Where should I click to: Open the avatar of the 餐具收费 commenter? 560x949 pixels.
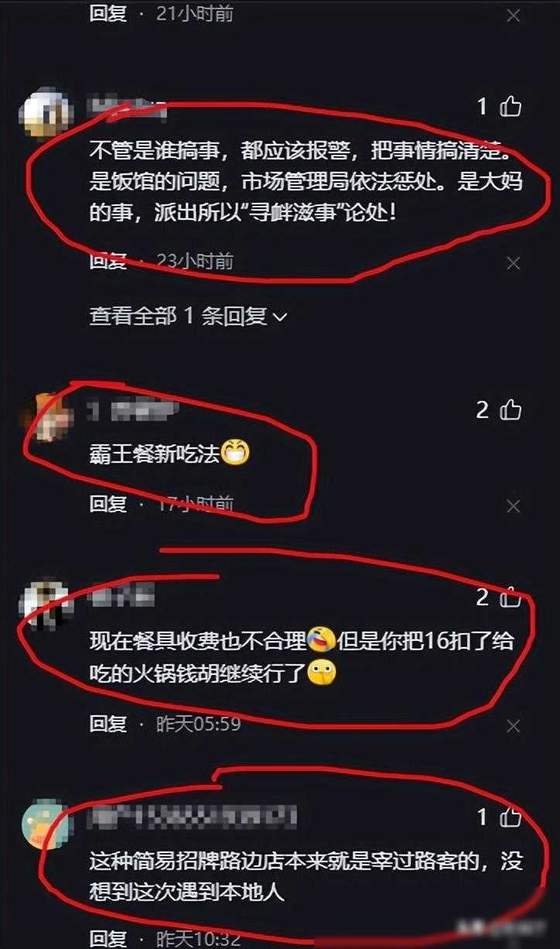point(46,604)
